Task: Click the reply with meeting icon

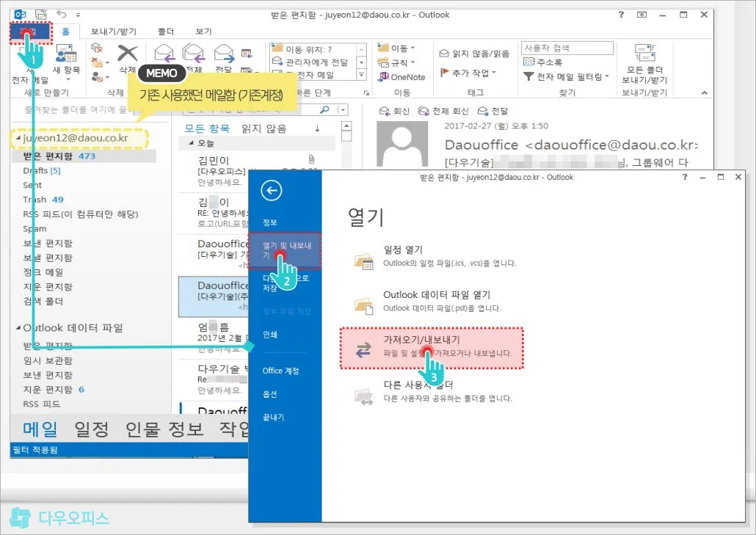Action: pyautogui.click(x=247, y=53)
